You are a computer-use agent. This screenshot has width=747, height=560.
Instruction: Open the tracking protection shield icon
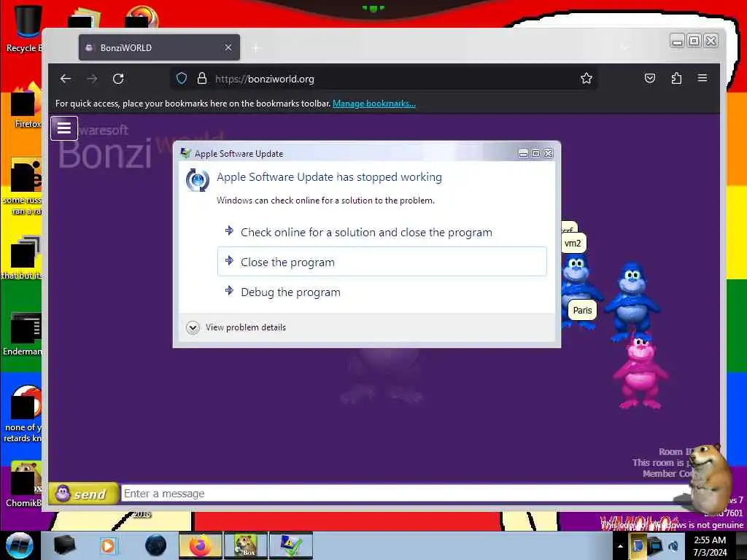[182, 79]
